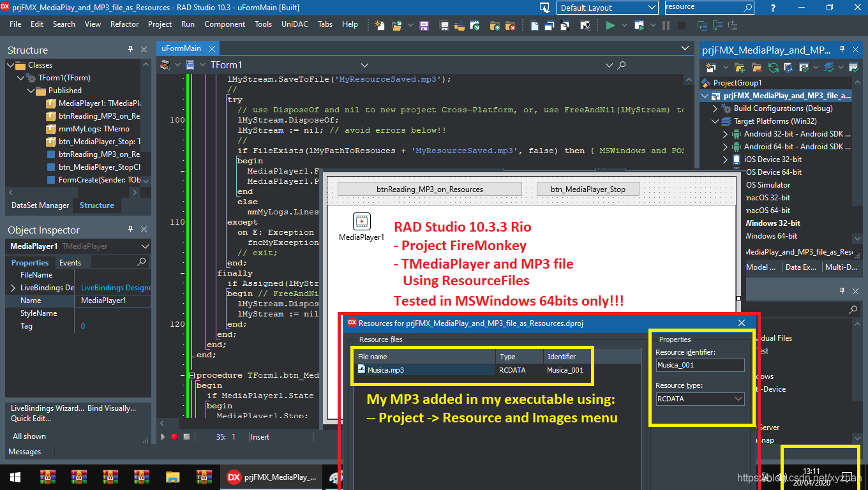Screen dimensions: 868x490
Task: Click the New Items toolbar icon
Action: pyautogui.click(x=380, y=26)
